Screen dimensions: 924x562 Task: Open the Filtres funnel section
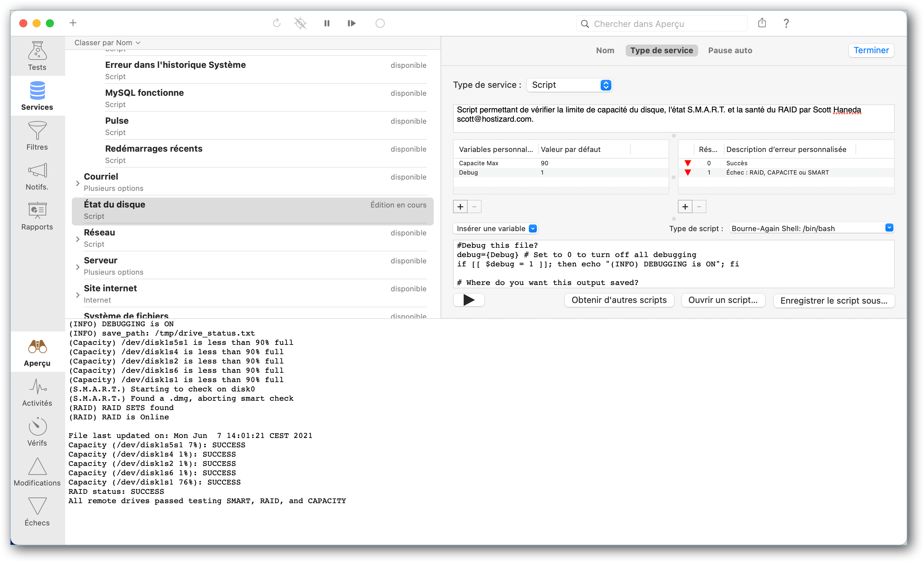(37, 136)
